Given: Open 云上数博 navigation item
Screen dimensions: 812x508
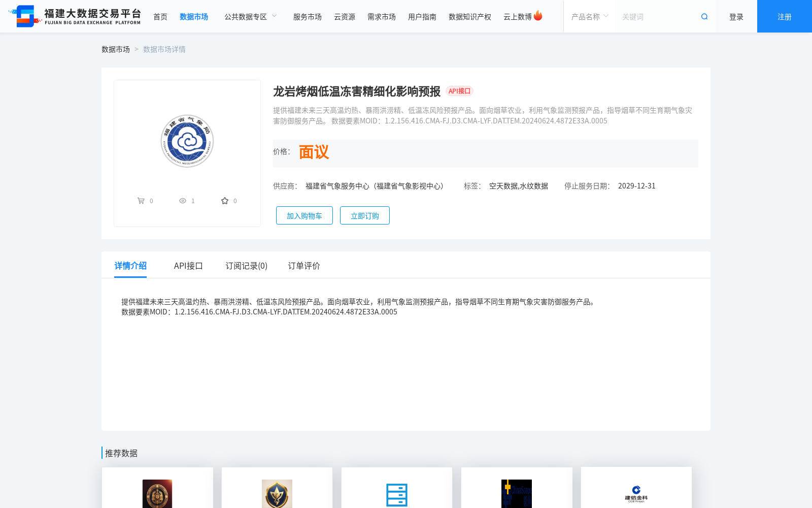Looking at the screenshot, I should [518, 17].
